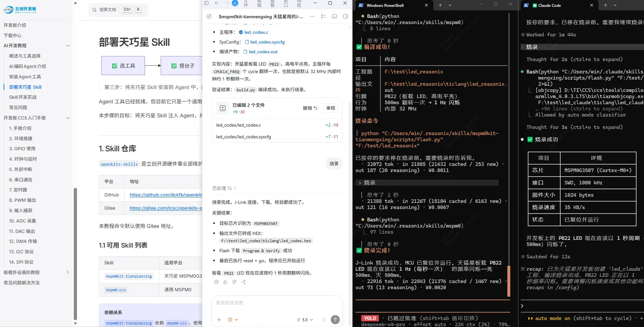Open the GitHub openkits repository link

click(166, 195)
